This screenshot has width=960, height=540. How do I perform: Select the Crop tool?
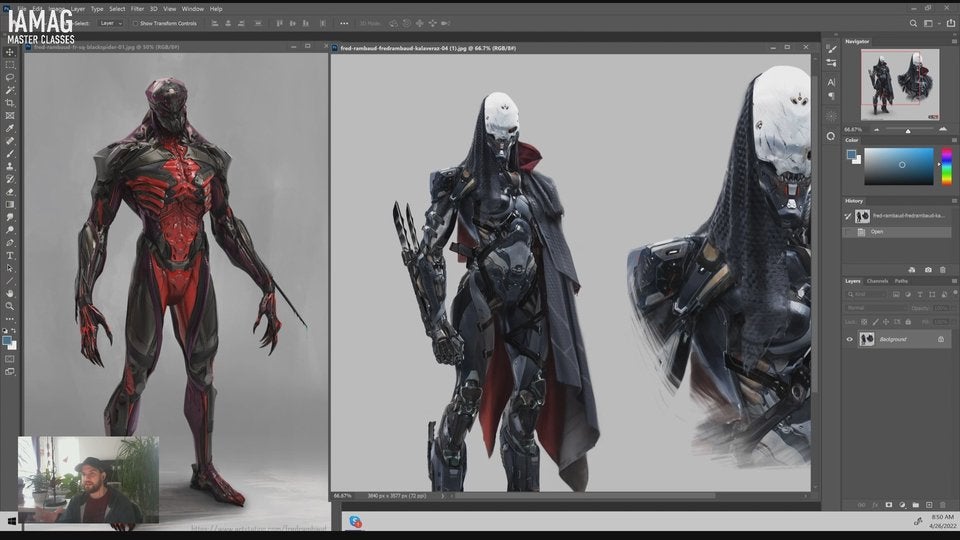click(10, 103)
